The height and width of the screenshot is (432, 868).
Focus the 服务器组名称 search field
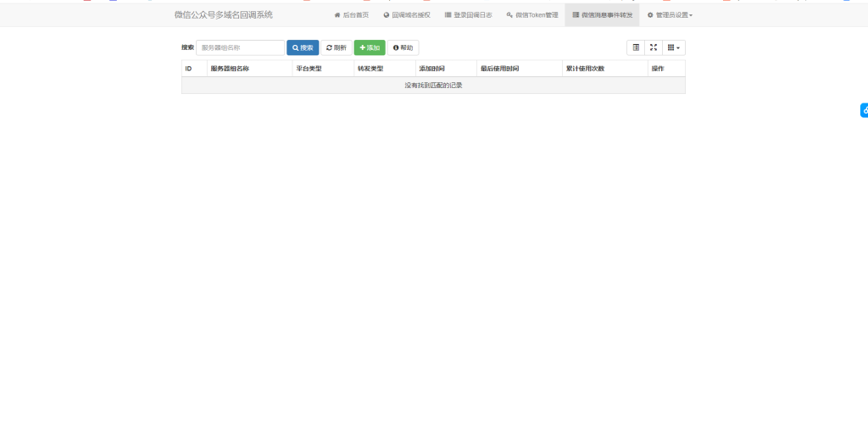240,47
